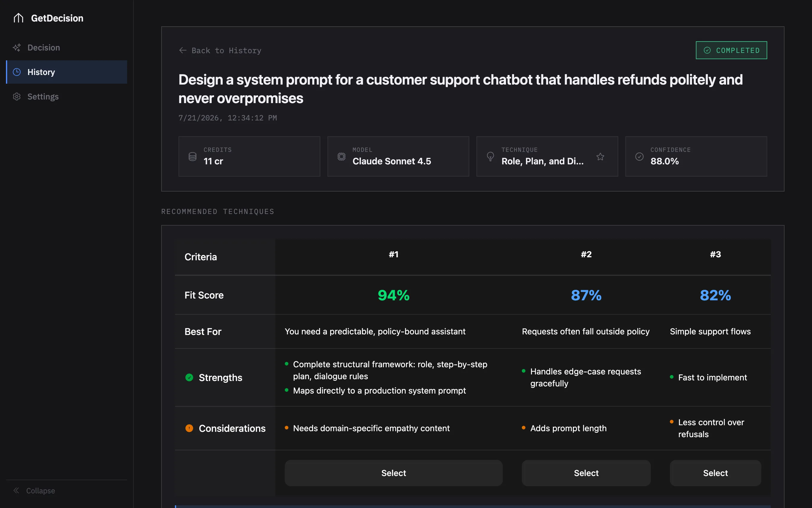812x508 pixels.
Task: Click 'Needs domain-specific empathy content' bullet
Action: click(x=371, y=428)
